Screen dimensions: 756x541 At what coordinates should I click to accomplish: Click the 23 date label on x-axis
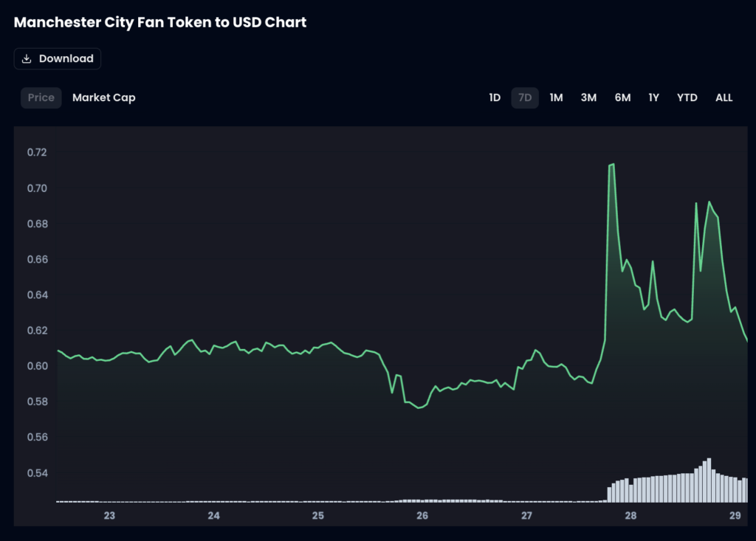click(x=109, y=515)
